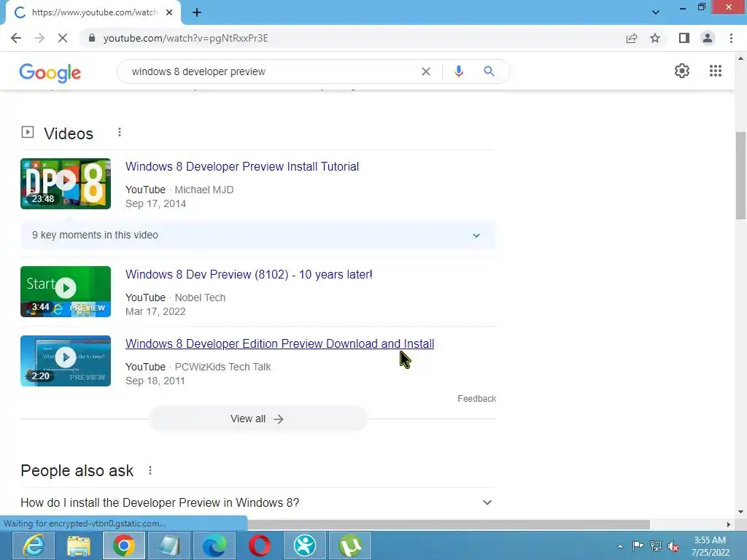The height and width of the screenshot is (560, 747).
Task: Open Windows 8 Developer Preview Install Tutorial
Action: pos(242,167)
